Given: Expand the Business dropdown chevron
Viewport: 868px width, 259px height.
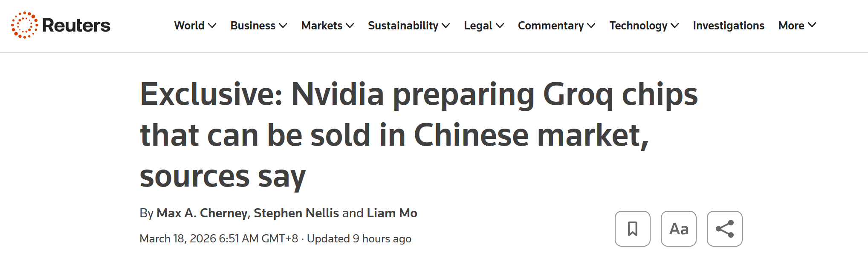Looking at the screenshot, I should click(x=283, y=26).
